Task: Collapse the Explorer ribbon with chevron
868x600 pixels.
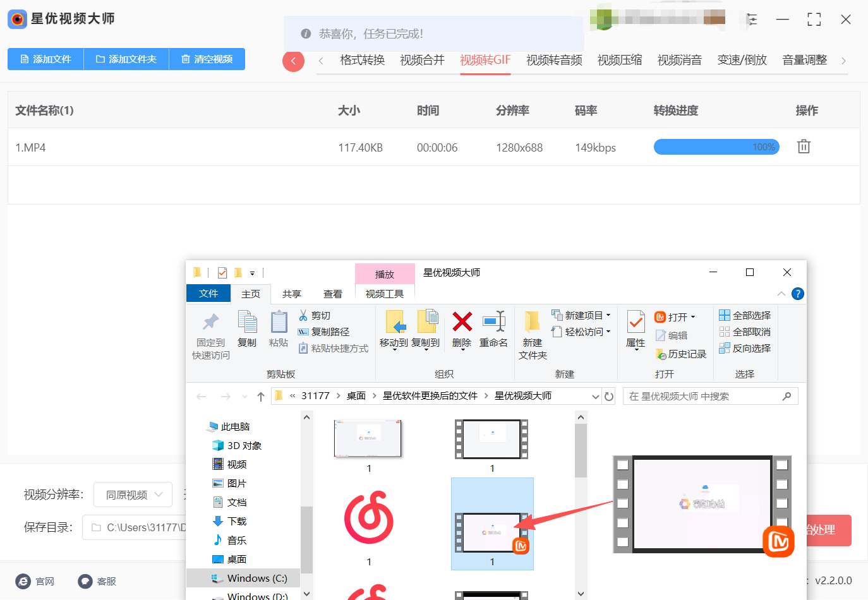Action: click(781, 294)
